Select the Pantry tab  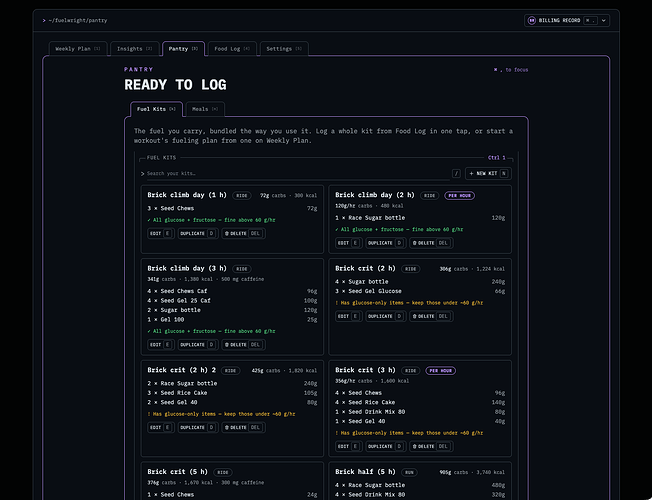pos(183,49)
